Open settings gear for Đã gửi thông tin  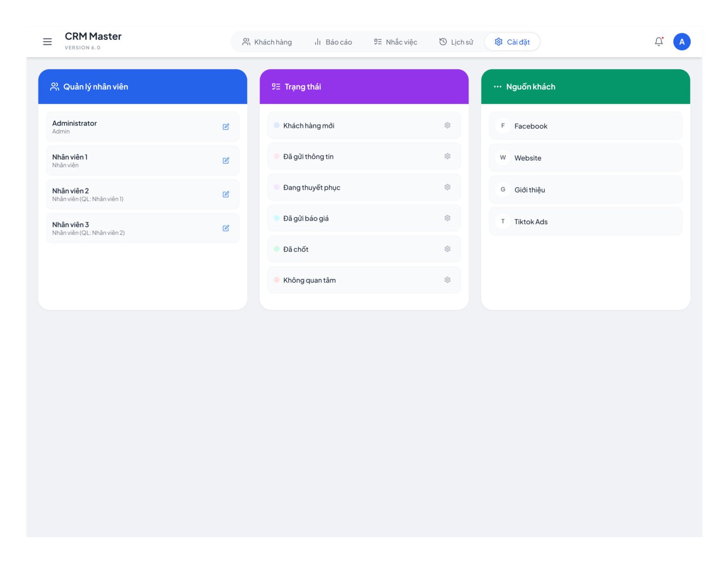447,156
